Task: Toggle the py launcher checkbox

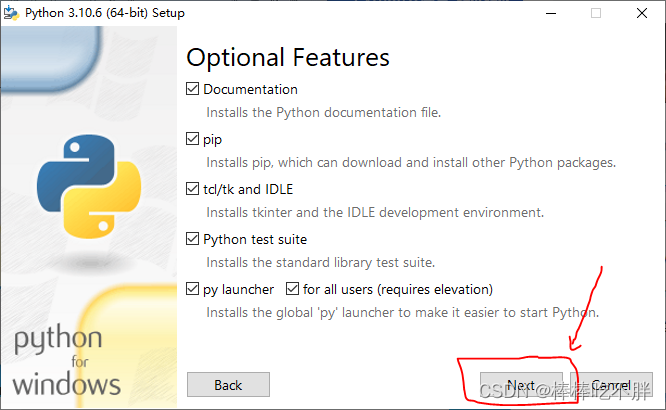Action: pos(192,289)
